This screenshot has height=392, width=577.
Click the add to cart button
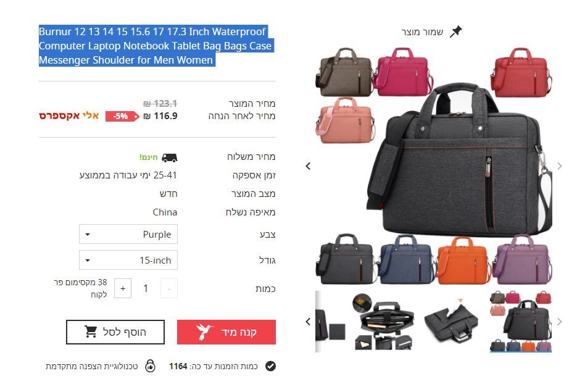(x=115, y=332)
